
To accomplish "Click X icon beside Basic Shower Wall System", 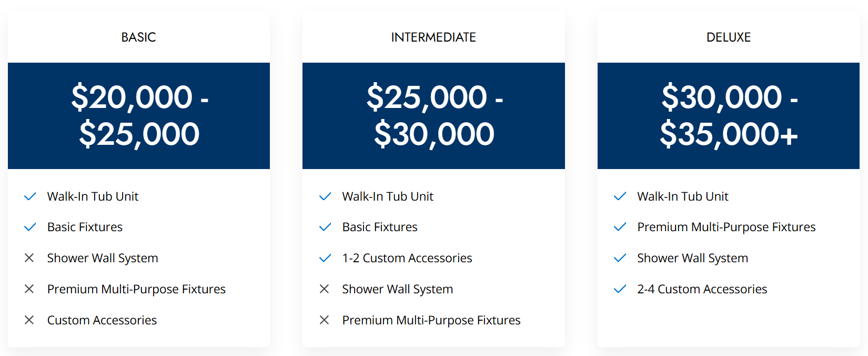I will click(29, 258).
